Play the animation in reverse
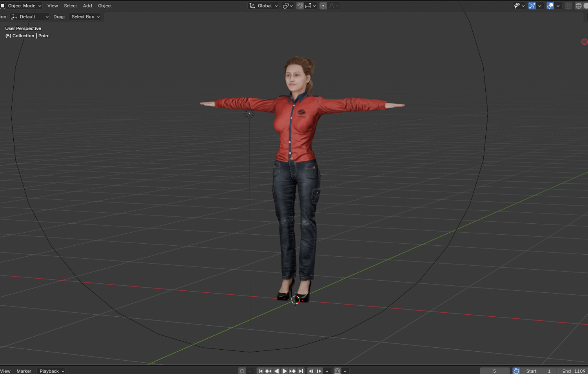 click(x=277, y=371)
